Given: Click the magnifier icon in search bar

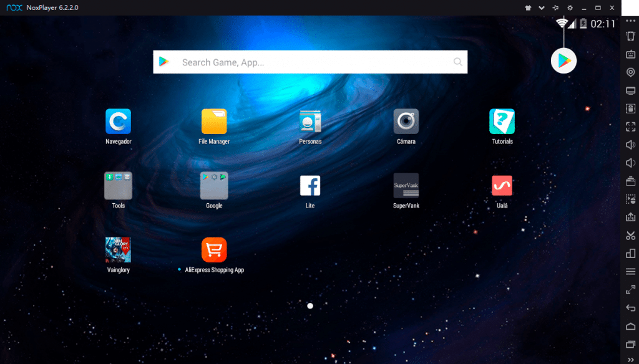Looking at the screenshot, I should (x=457, y=62).
